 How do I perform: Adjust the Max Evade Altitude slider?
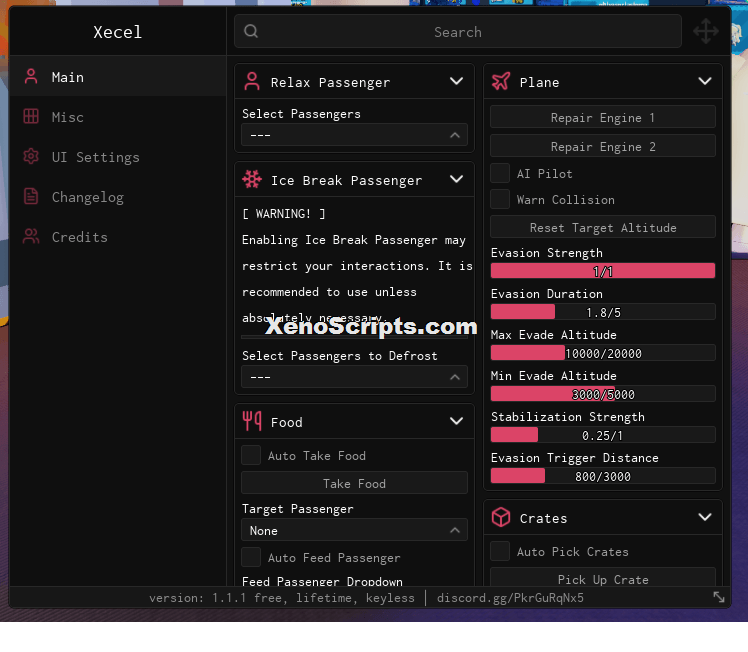(x=603, y=353)
